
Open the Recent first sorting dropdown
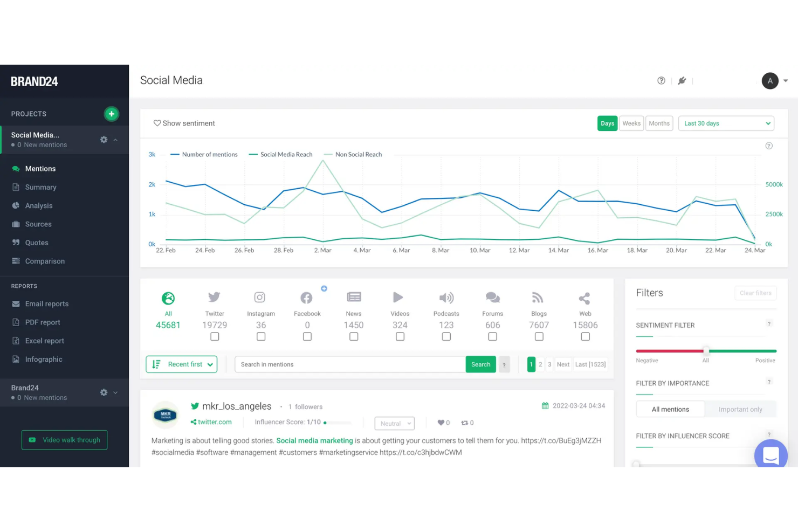(x=181, y=364)
